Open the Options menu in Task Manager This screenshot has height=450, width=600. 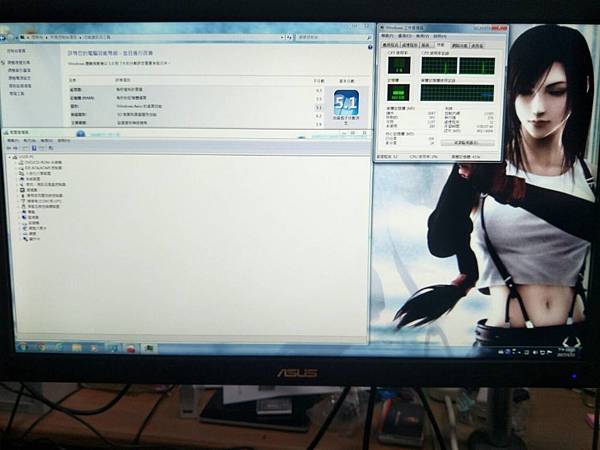click(405, 36)
